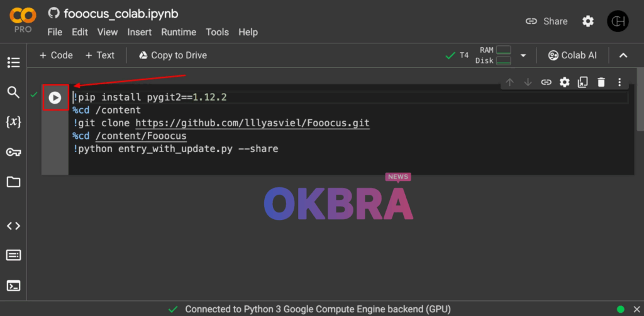The height and width of the screenshot is (316, 644).
Task: Open the terminal icon in sidebar
Action: click(13, 286)
